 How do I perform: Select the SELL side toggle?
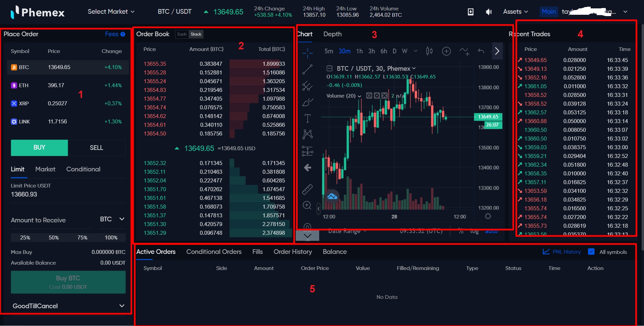(97, 148)
